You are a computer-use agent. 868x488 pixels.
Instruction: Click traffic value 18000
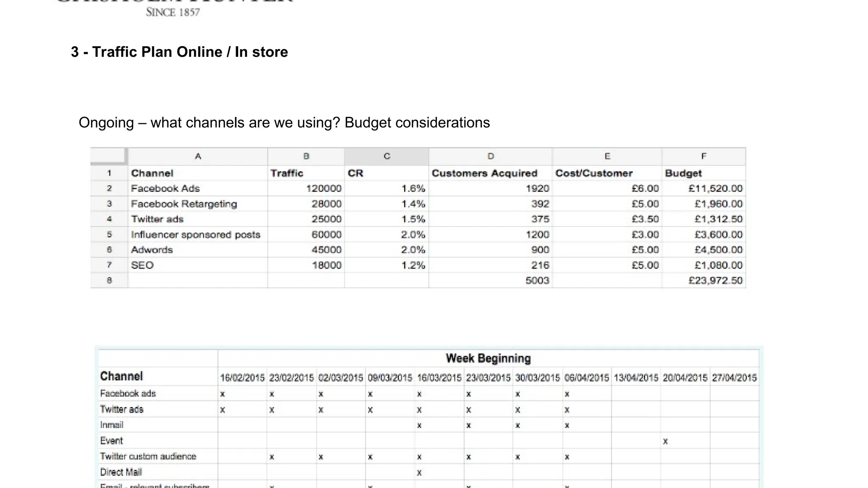[306, 265]
